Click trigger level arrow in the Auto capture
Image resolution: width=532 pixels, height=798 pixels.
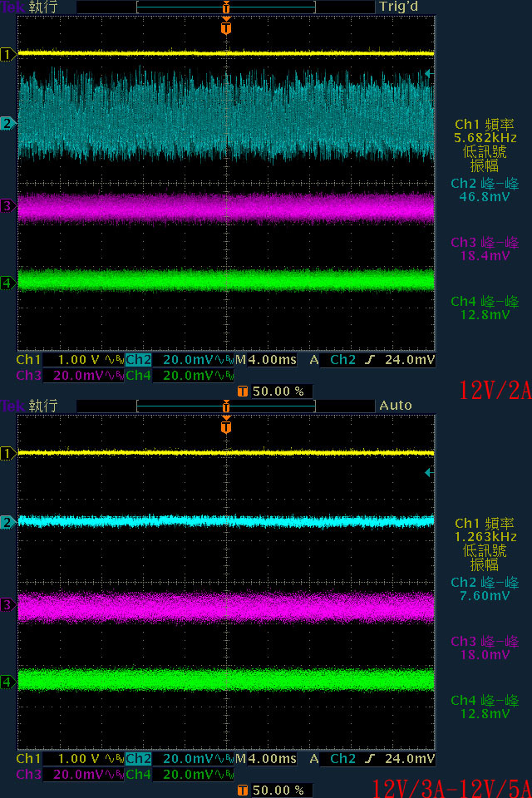(x=429, y=473)
